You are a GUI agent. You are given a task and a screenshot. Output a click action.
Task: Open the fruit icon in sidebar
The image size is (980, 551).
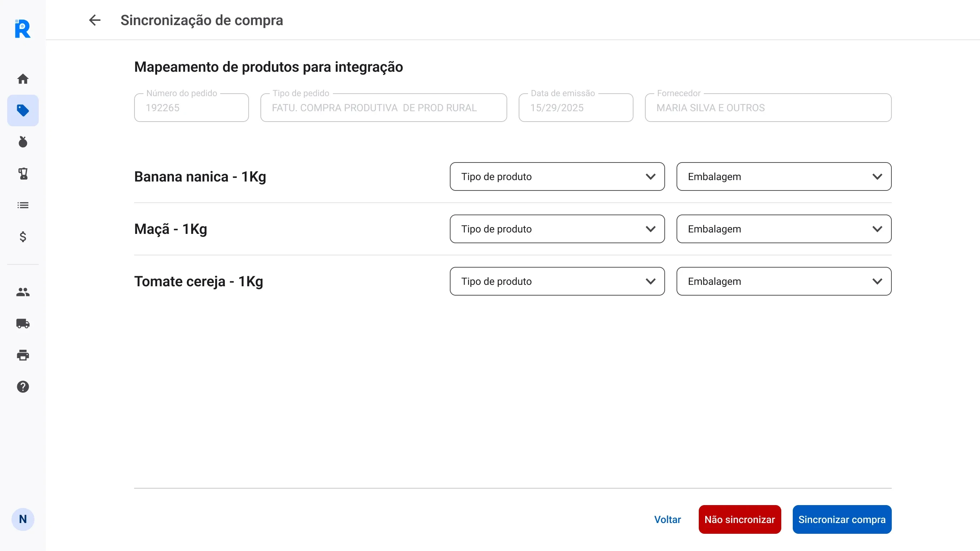point(23,142)
